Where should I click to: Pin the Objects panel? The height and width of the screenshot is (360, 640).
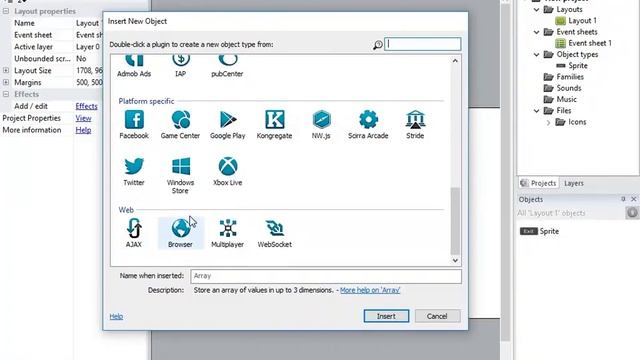[623, 199]
